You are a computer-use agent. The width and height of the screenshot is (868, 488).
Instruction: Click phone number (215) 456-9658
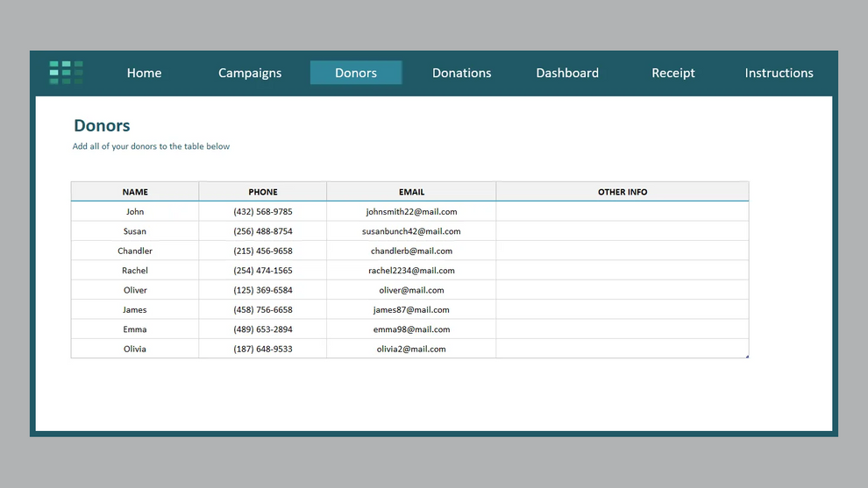click(263, 251)
